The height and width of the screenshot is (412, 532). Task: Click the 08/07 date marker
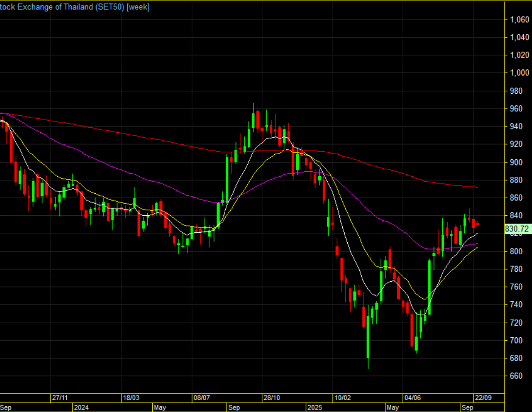(201, 398)
